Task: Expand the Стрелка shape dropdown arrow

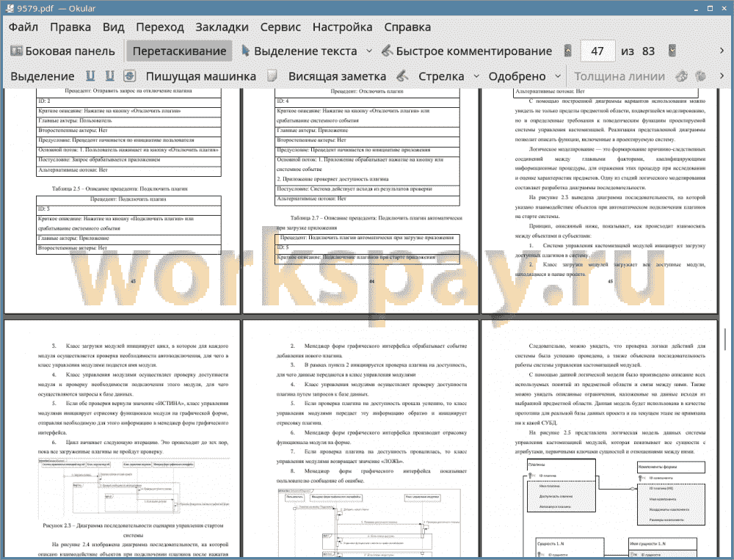Action: coord(476,76)
